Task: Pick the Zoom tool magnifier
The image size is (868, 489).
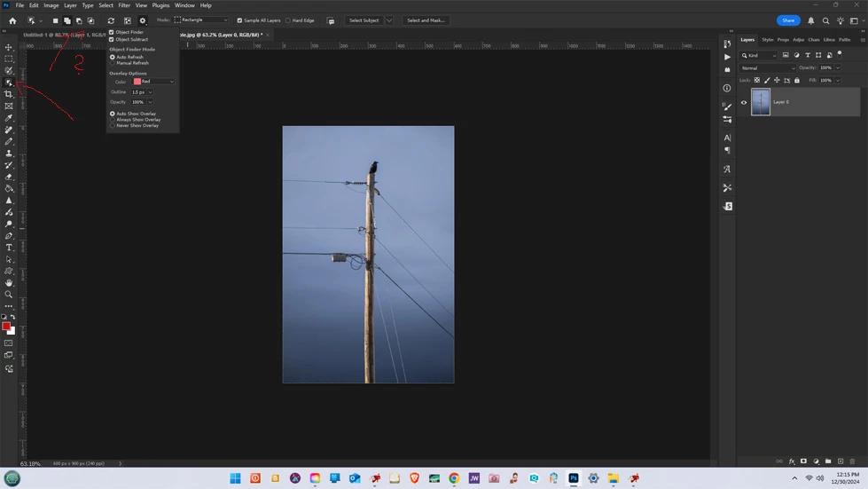Action: pos(9,295)
